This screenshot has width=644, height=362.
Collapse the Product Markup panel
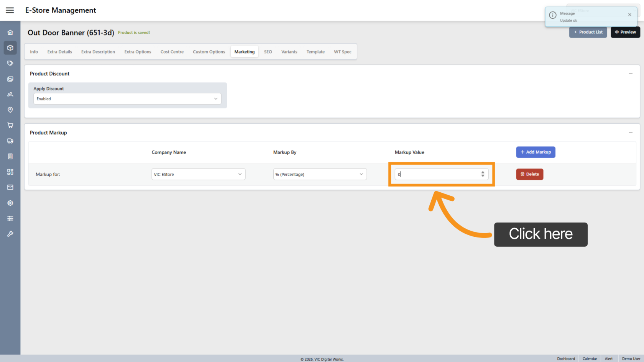pyautogui.click(x=631, y=133)
